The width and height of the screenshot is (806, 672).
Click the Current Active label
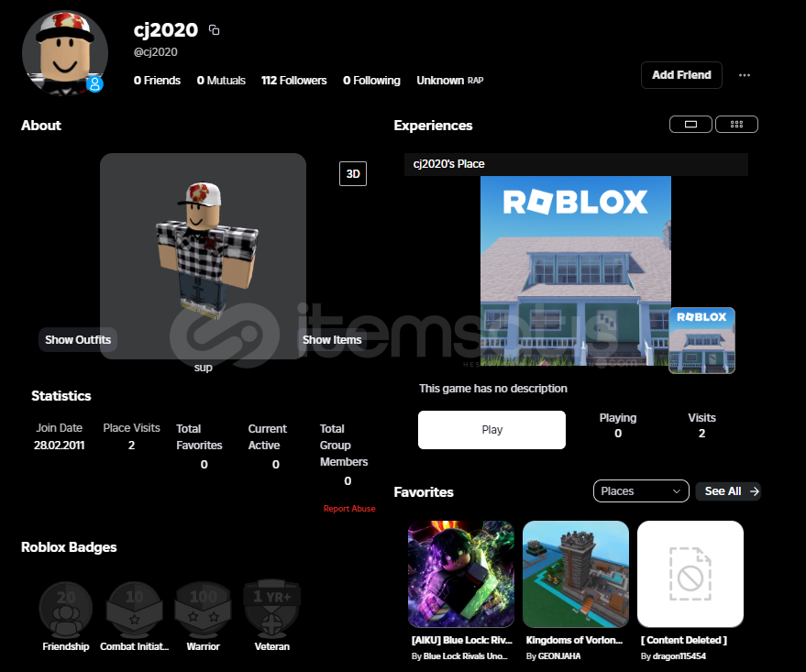[x=268, y=436]
